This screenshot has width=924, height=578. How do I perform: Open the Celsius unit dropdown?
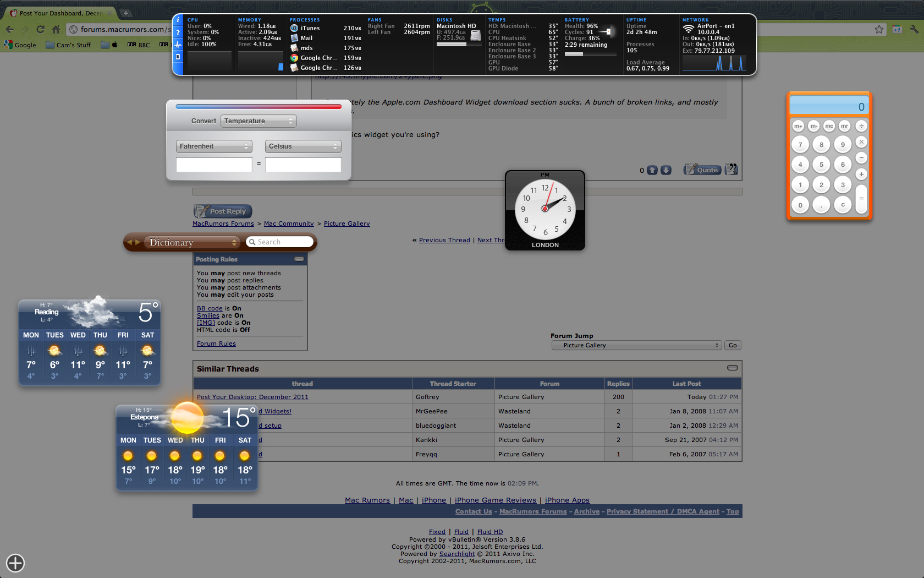(303, 146)
